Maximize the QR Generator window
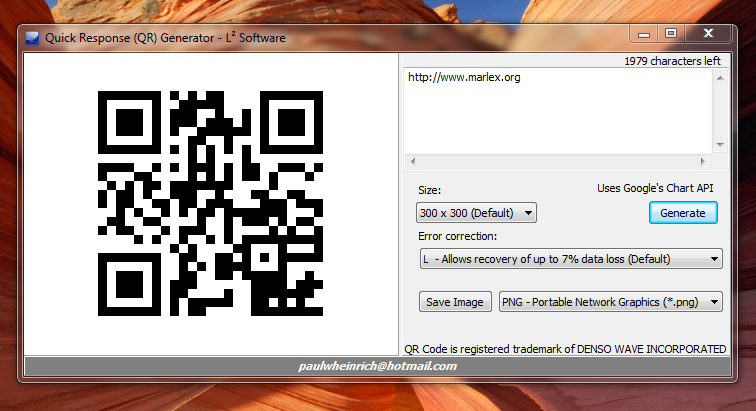This screenshot has height=411, width=756. pos(671,34)
